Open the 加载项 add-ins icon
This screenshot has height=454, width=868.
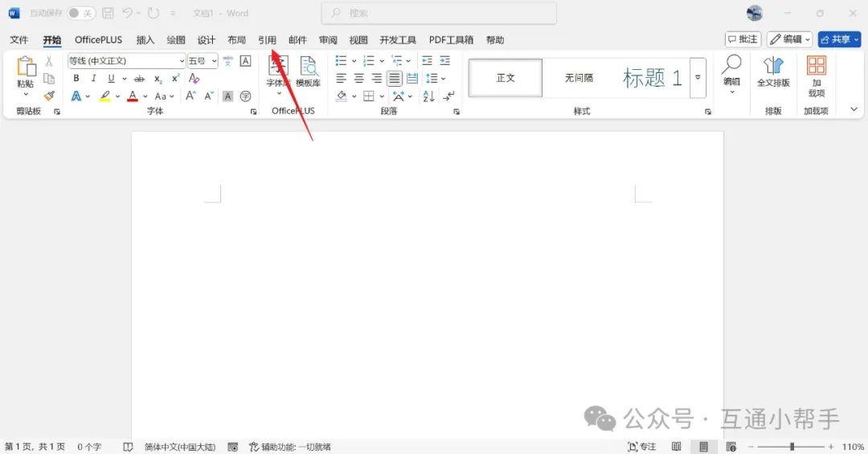click(816, 76)
